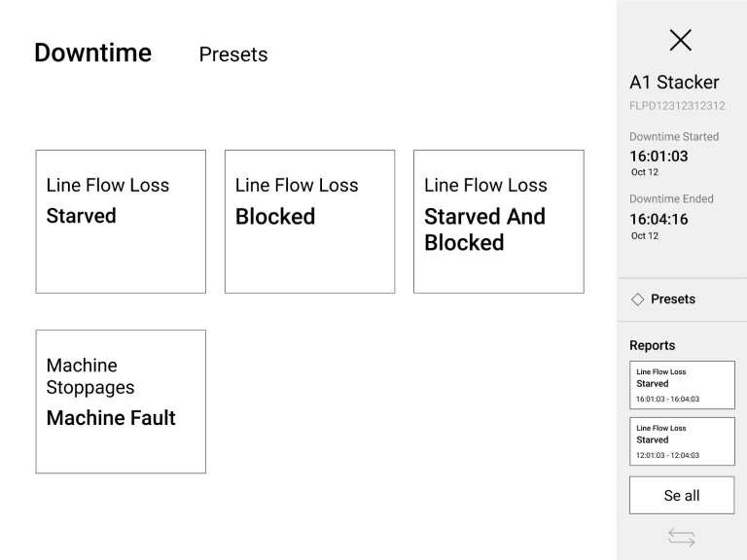
Task: Close the A1 Stacker side panel
Action: tap(681, 39)
